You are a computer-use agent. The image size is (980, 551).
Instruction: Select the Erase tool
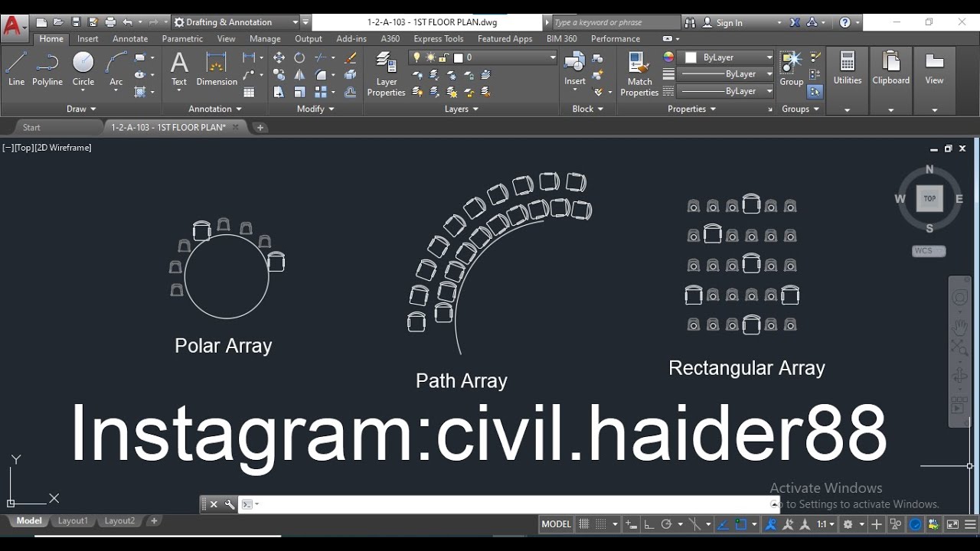(351, 57)
